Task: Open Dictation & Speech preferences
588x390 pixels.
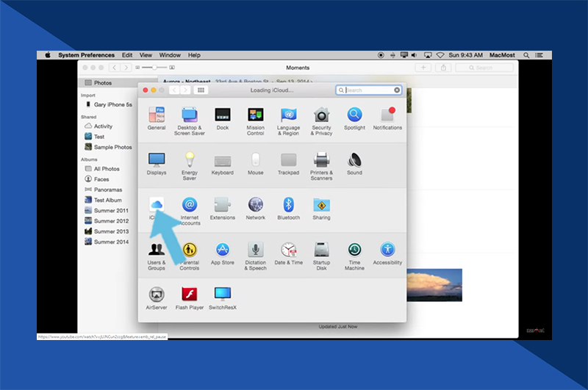Action: pyautogui.click(x=255, y=256)
